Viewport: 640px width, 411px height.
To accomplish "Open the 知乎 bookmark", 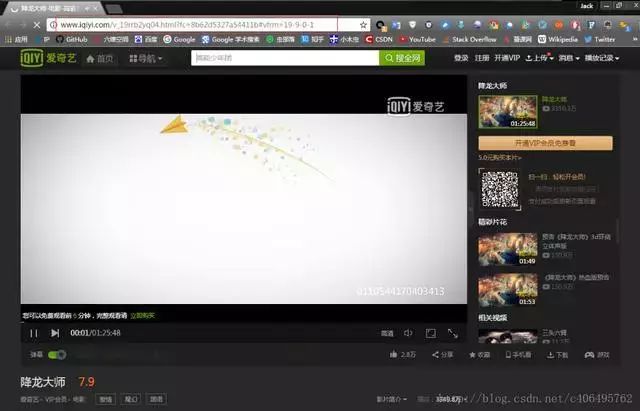I will point(312,40).
